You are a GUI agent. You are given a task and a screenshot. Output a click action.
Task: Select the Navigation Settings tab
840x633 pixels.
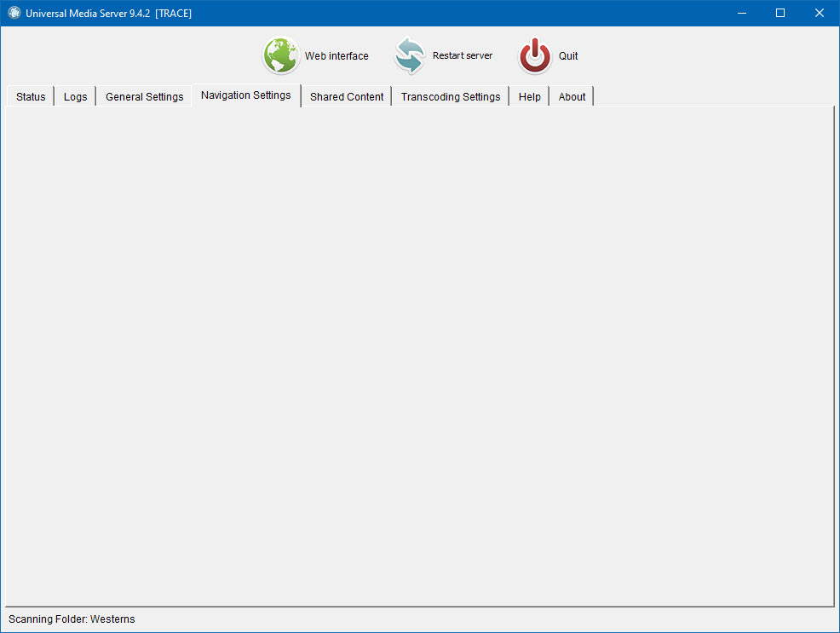coord(246,95)
